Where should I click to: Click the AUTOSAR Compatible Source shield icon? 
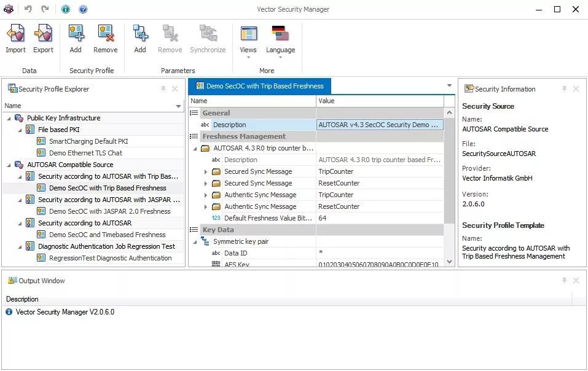click(x=19, y=165)
